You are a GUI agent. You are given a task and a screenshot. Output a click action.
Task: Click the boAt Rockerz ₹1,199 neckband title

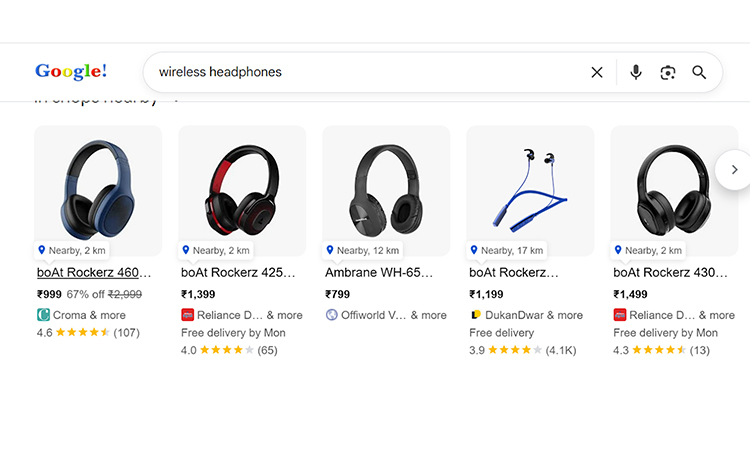(x=514, y=272)
